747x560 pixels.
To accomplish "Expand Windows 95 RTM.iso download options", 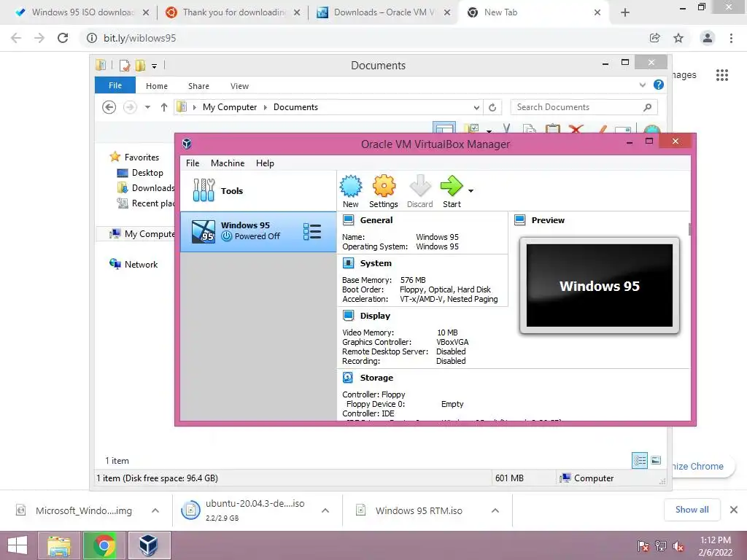I will click(x=495, y=510).
